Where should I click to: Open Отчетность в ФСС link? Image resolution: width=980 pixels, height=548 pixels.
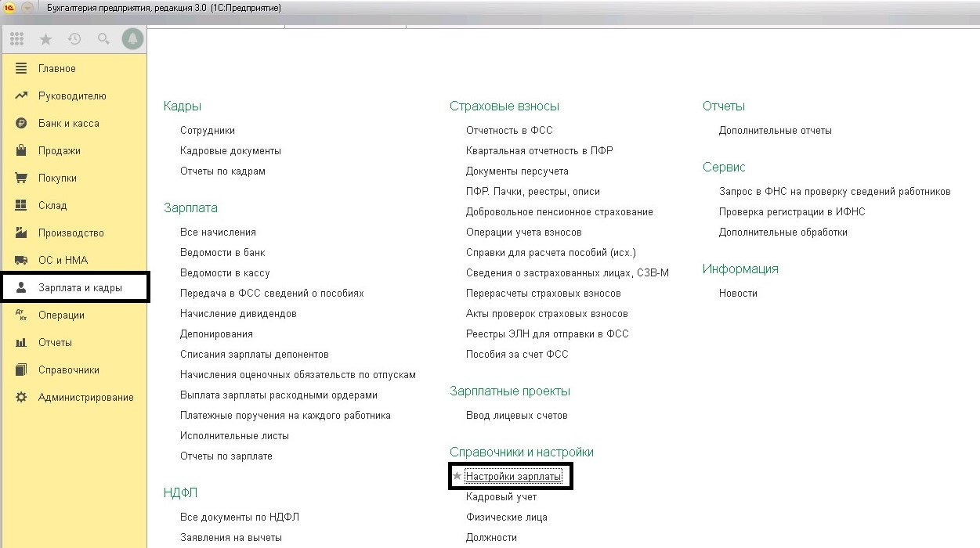pos(509,131)
